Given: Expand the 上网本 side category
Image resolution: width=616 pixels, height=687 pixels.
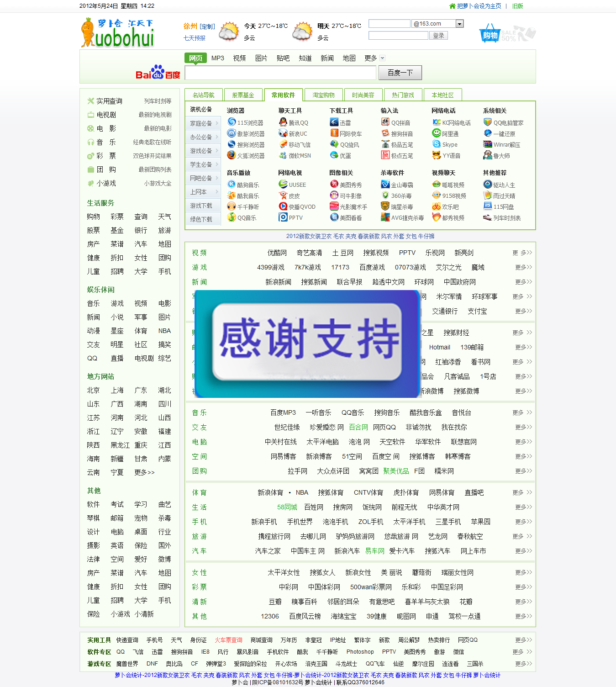Looking at the screenshot, I should coord(204,192).
